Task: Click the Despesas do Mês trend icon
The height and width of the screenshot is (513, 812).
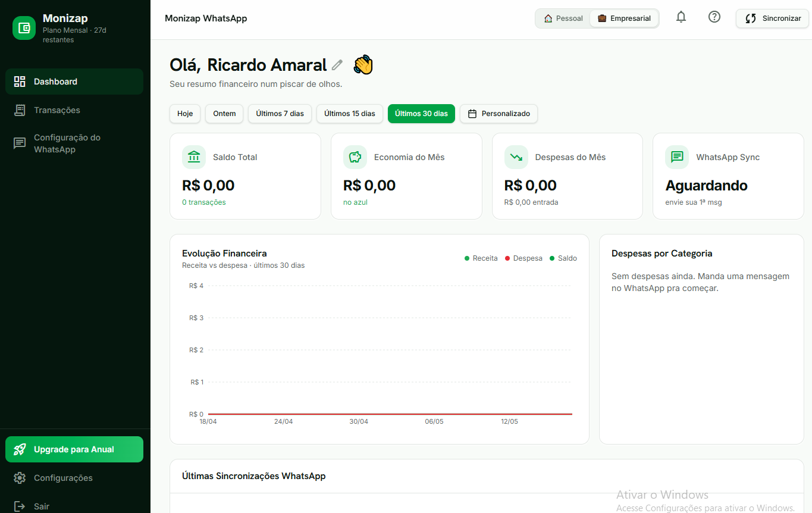Action: (x=516, y=157)
